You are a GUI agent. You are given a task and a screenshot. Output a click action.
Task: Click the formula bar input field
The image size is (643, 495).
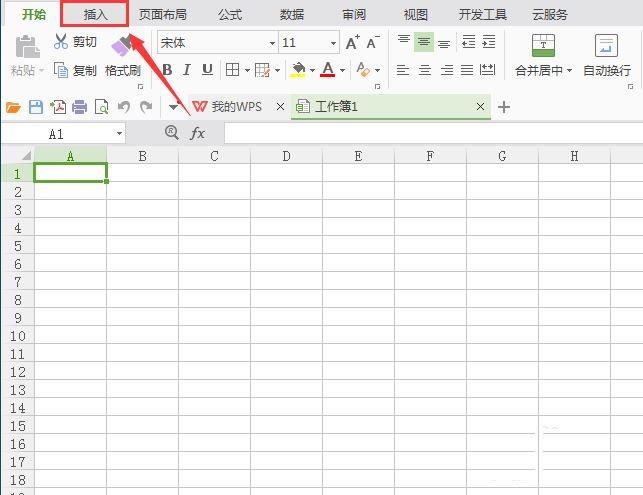433,134
